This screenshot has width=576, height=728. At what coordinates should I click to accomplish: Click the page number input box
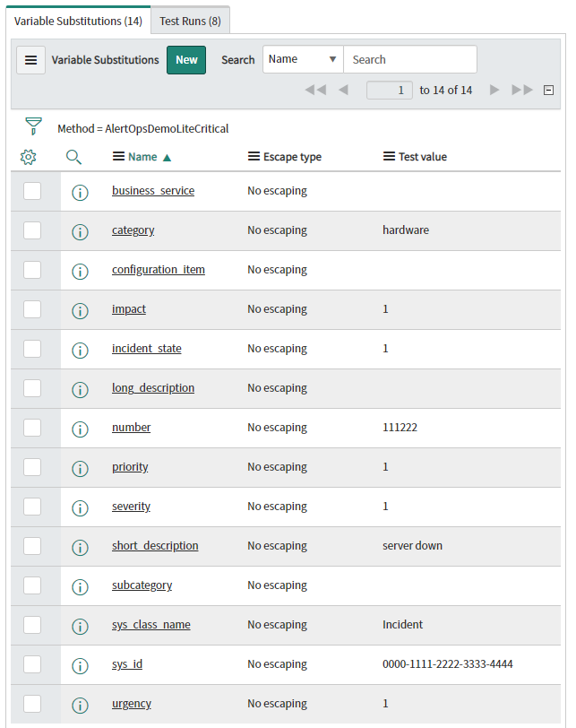pyautogui.click(x=390, y=90)
